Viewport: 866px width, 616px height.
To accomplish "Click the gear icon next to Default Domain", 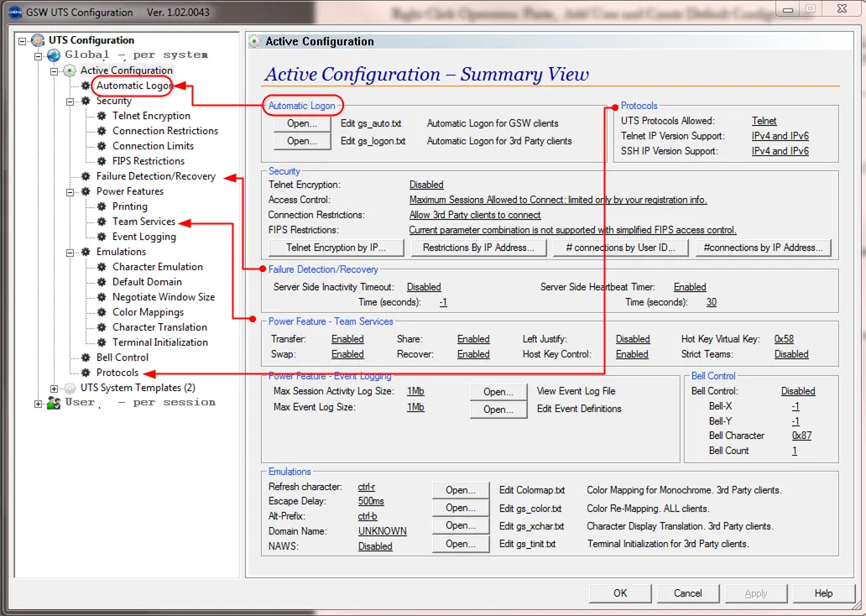I will click(x=102, y=282).
